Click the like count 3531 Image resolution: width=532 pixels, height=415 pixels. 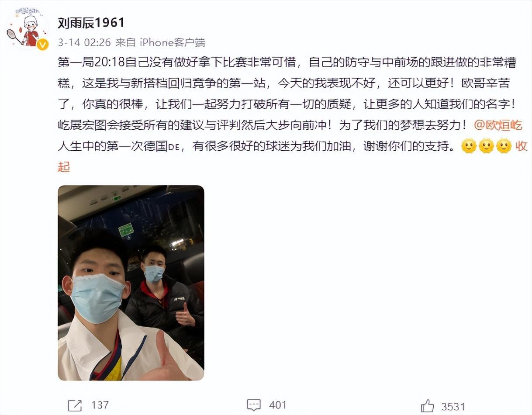(x=453, y=406)
